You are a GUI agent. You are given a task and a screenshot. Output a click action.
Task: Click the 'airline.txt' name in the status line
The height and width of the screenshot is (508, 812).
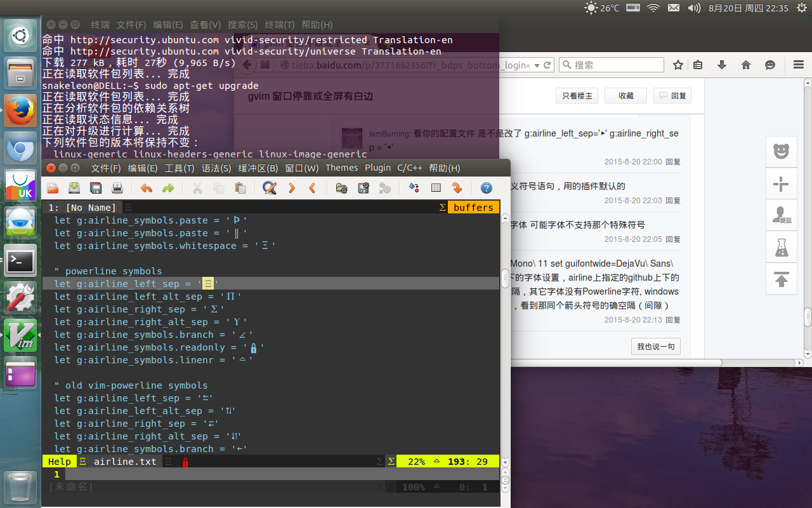pos(125,462)
